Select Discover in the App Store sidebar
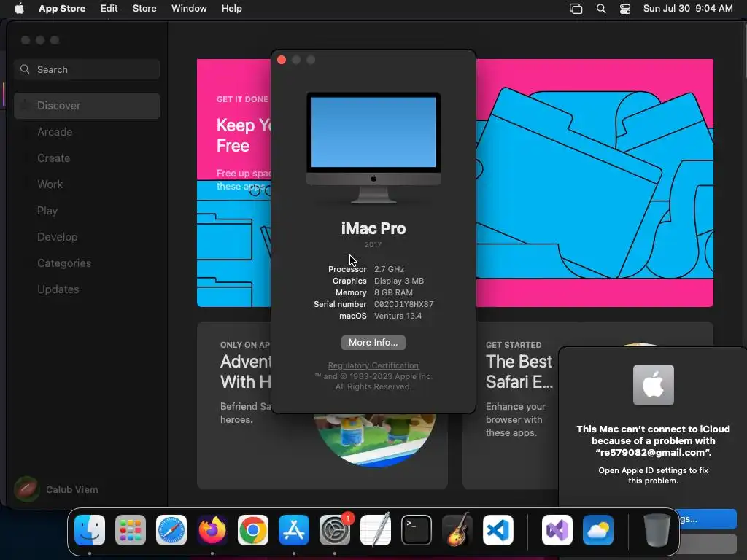This screenshot has height=560, width=747. pos(87,106)
